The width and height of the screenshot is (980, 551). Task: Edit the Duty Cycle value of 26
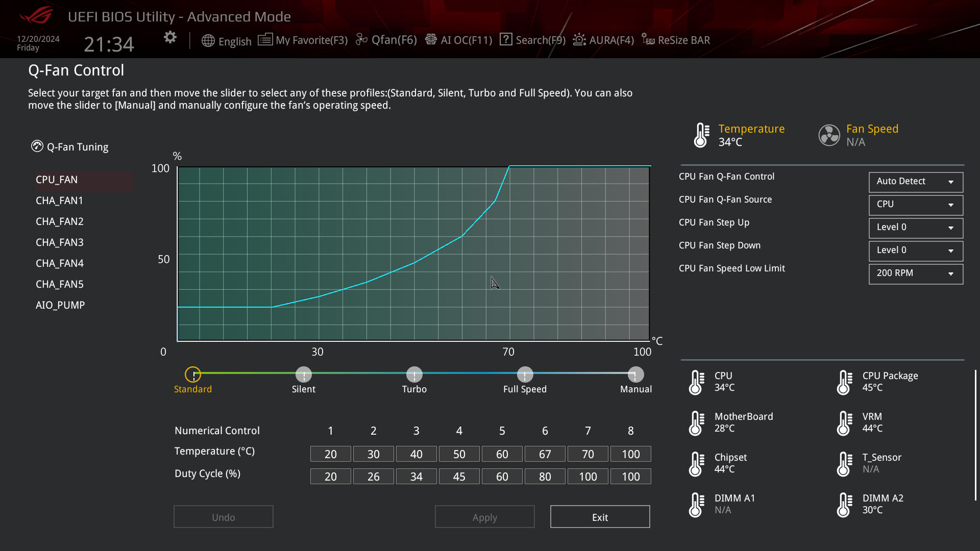click(373, 476)
